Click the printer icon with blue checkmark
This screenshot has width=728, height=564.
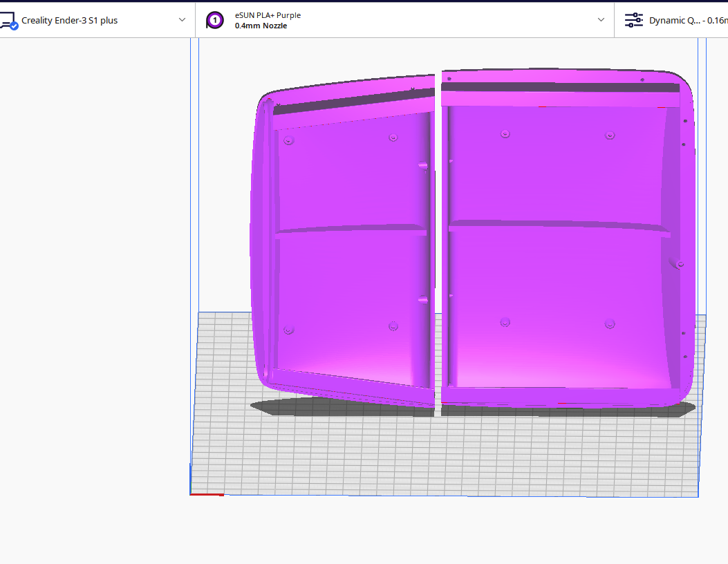(8, 21)
